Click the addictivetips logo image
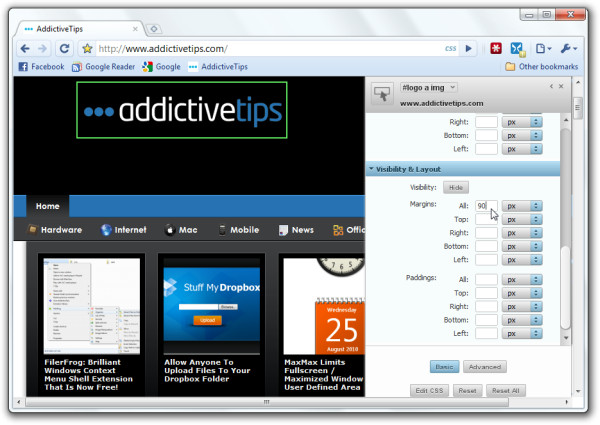600x425 pixels. tap(182, 110)
